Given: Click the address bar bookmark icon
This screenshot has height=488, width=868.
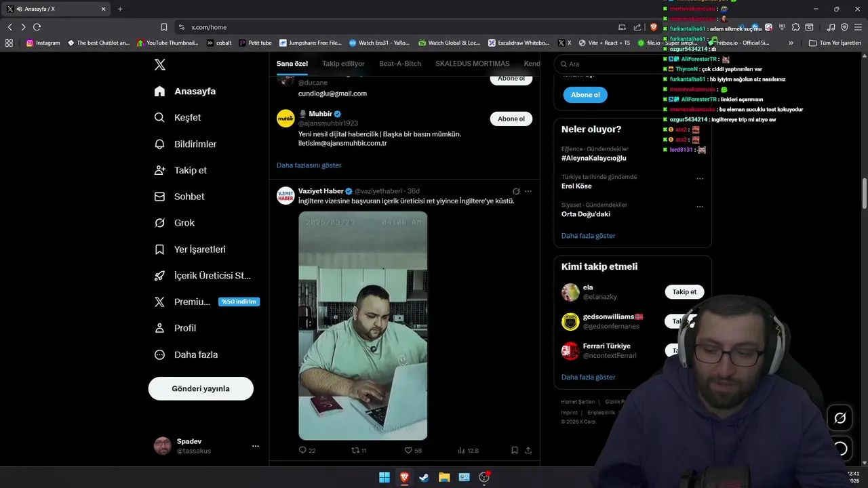Looking at the screenshot, I should [164, 27].
